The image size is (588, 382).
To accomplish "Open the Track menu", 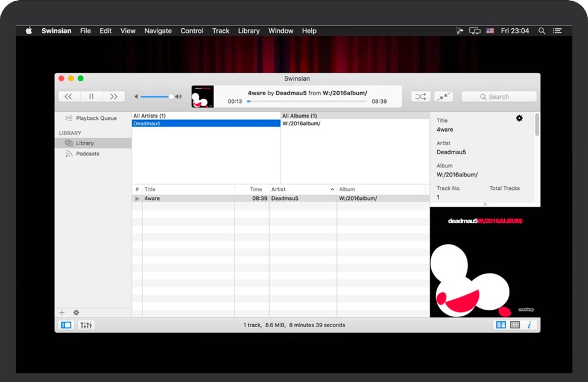I will coord(220,31).
